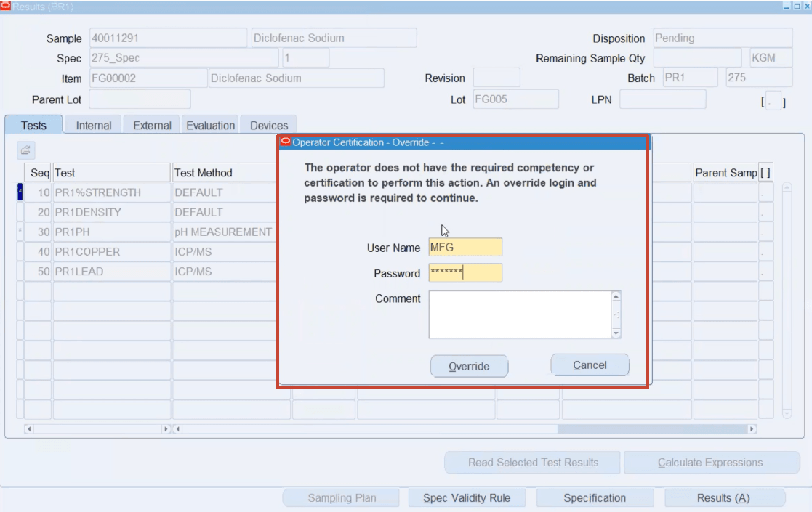Click the Remaining Sample Qty field
Viewport: 812px width, 512px height.
(x=698, y=58)
